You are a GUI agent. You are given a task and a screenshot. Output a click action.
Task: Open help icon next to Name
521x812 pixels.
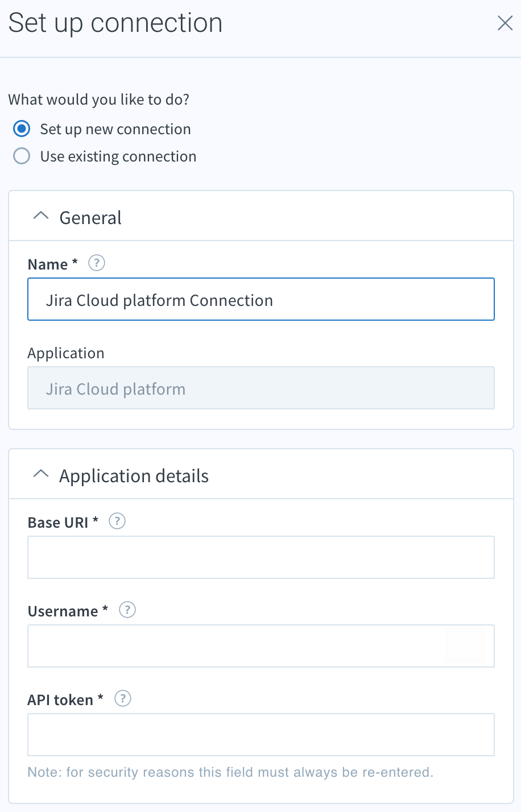click(97, 263)
